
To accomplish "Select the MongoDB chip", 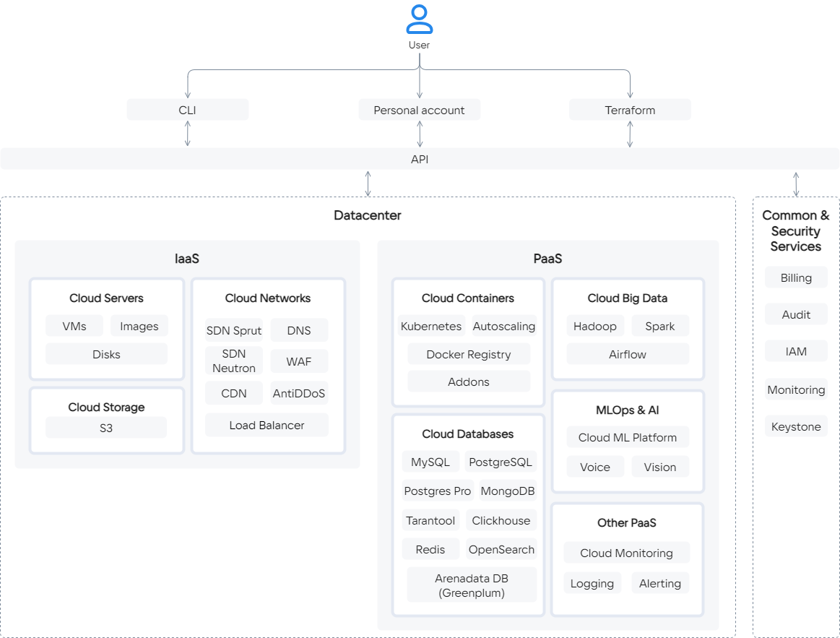I will (508, 491).
